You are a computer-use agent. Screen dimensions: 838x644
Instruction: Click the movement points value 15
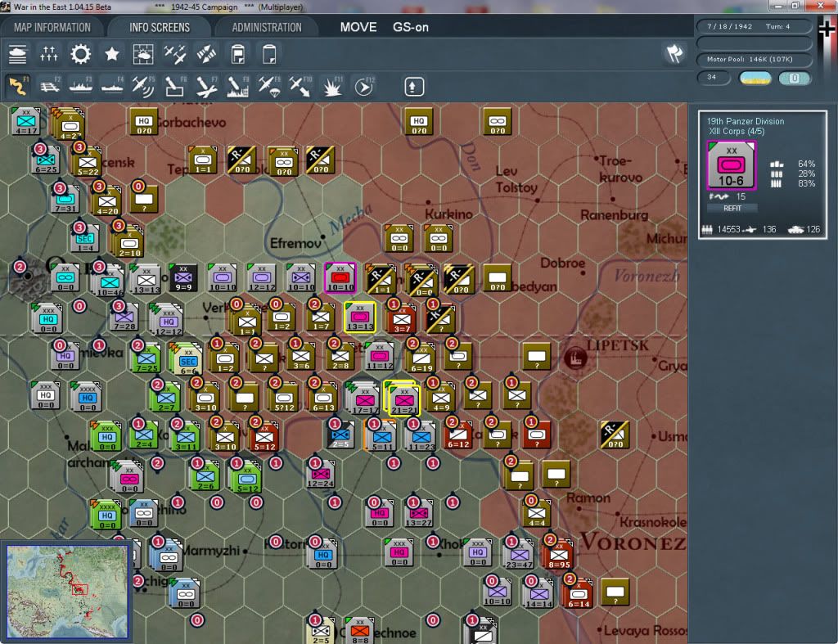(x=741, y=196)
